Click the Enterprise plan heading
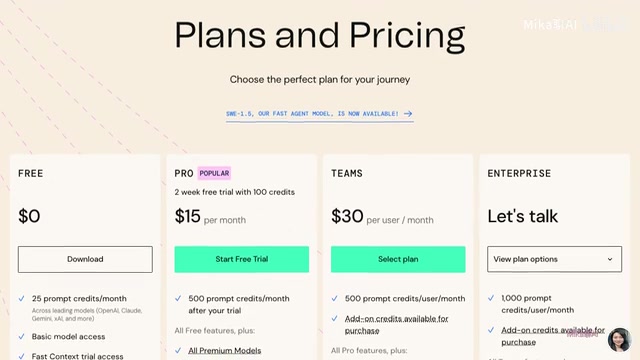The height and width of the screenshot is (360, 640). pyautogui.click(x=519, y=173)
